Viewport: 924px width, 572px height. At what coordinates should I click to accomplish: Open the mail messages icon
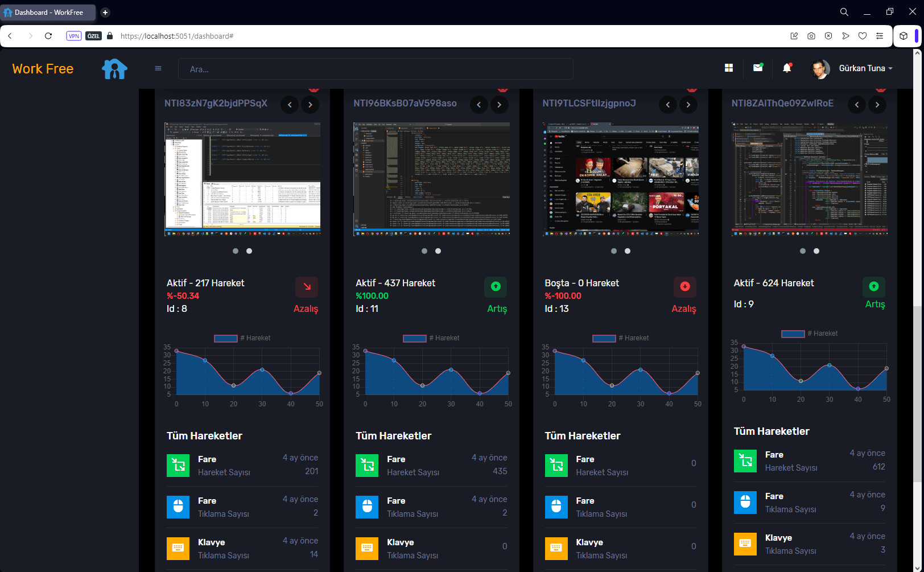758,68
